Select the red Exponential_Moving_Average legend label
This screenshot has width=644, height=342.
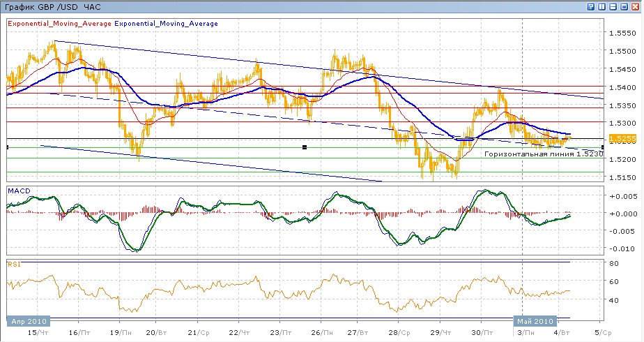point(59,24)
